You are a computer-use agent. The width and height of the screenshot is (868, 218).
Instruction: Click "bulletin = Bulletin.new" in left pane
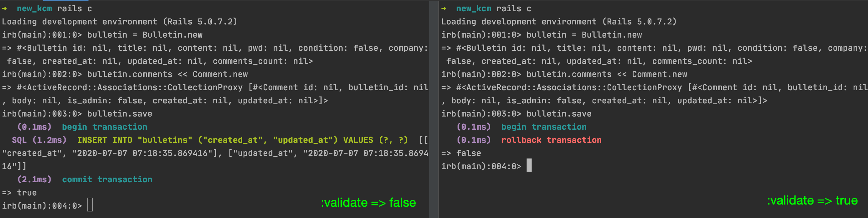(x=145, y=35)
